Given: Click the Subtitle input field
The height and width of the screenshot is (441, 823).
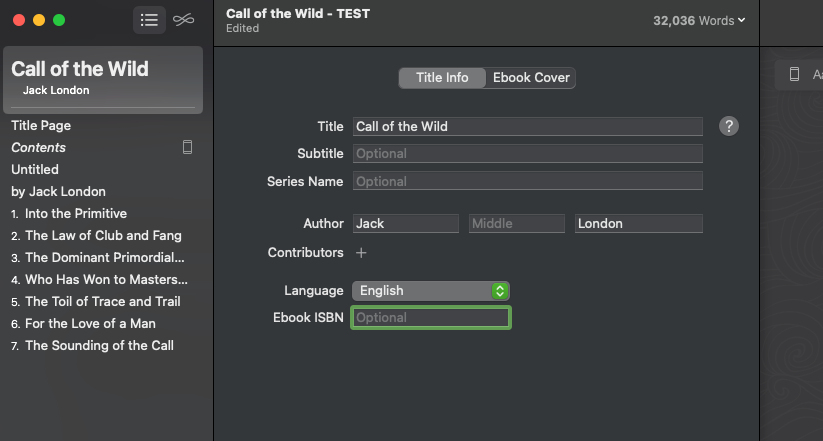Looking at the screenshot, I should tap(527, 154).
